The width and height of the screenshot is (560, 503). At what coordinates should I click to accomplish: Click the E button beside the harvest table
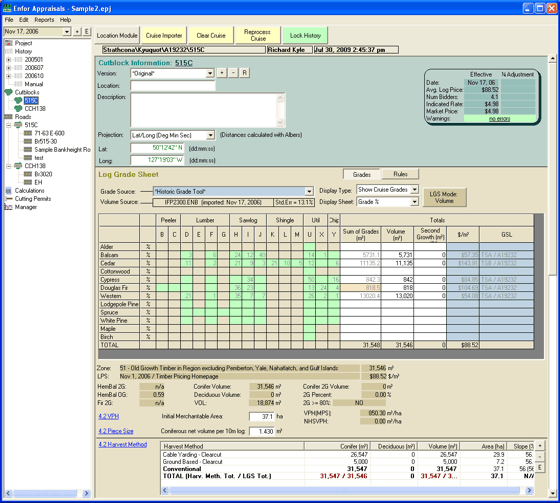(x=540, y=467)
